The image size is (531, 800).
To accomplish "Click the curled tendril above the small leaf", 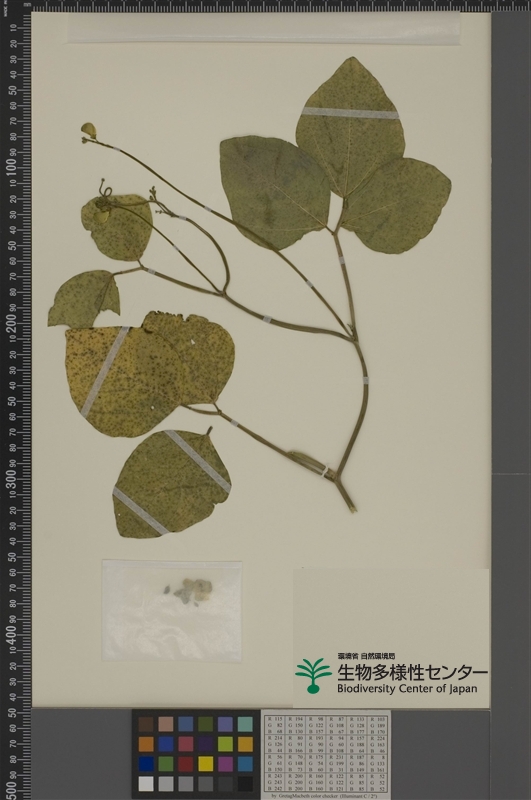I will pos(105,189).
